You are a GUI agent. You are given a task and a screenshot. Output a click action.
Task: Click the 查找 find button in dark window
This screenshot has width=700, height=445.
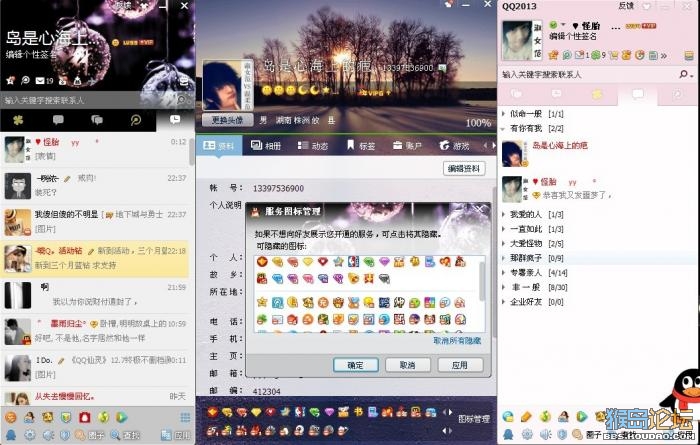pyautogui.click(x=125, y=435)
